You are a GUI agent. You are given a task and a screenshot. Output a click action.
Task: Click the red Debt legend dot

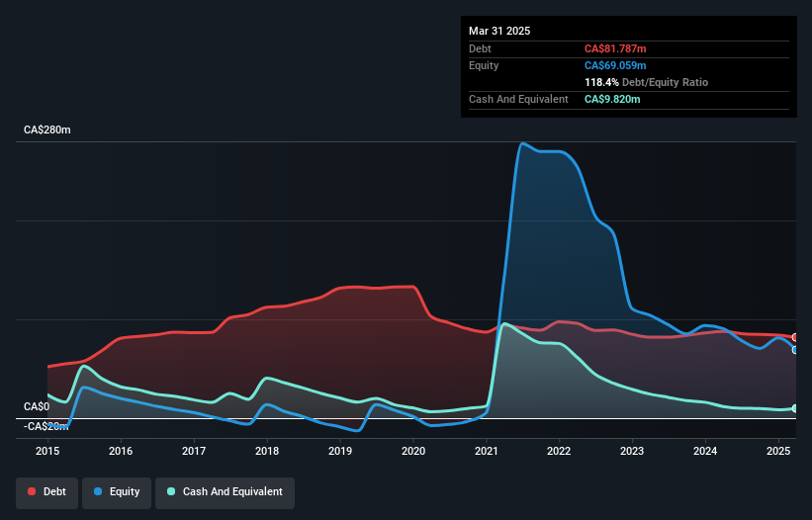(32, 491)
